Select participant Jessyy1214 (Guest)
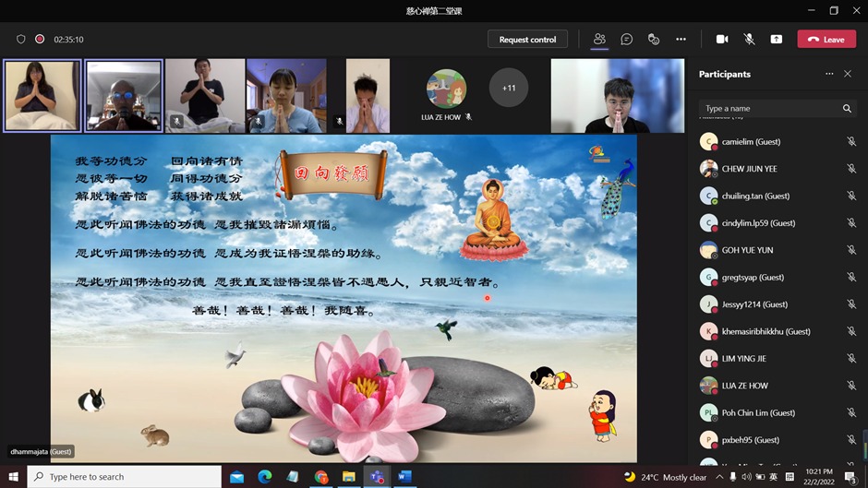868x488 pixels. 778,304
